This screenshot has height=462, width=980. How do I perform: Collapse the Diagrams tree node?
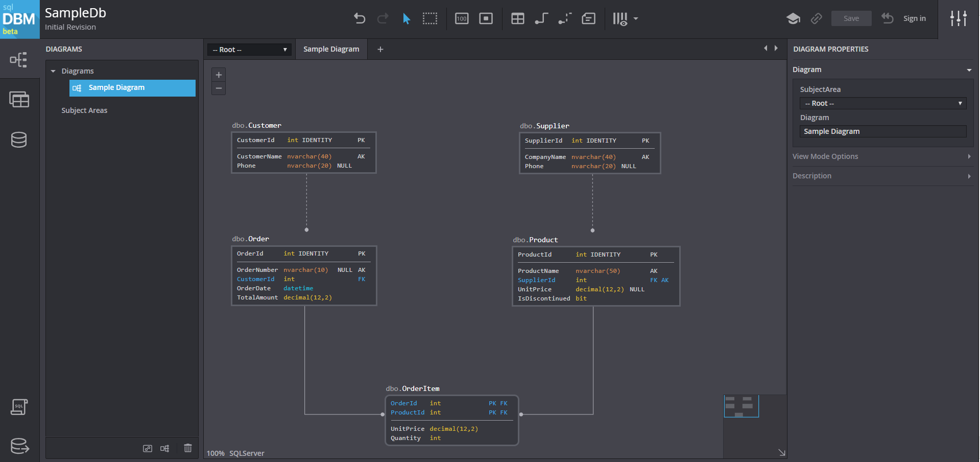coord(53,71)
